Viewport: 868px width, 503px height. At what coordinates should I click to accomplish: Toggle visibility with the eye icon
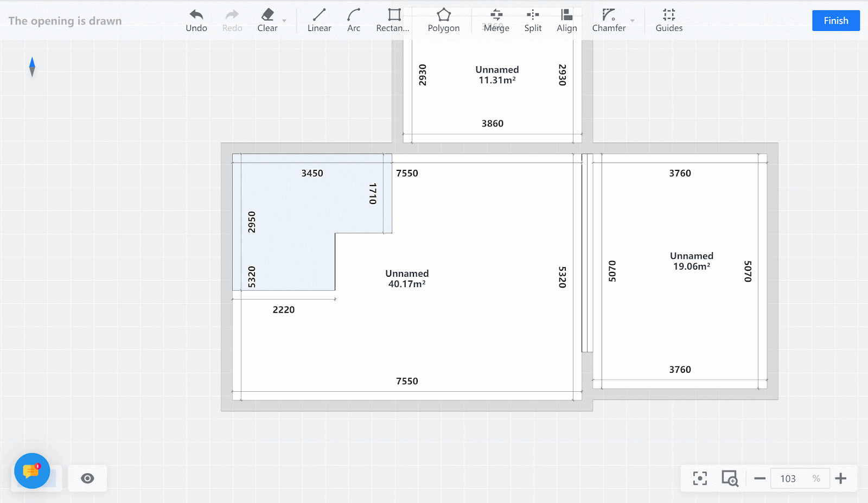pyautogui.click(x=87, y=478)
